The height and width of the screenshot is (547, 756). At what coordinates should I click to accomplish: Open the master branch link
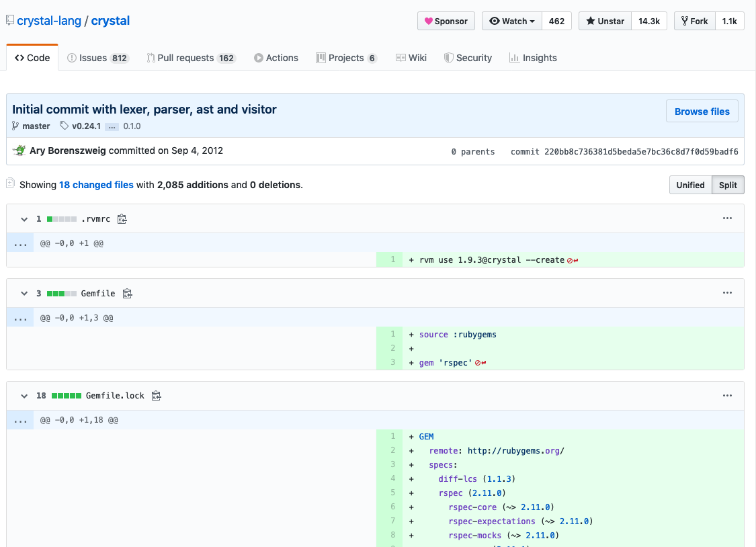tap(36, 126)
